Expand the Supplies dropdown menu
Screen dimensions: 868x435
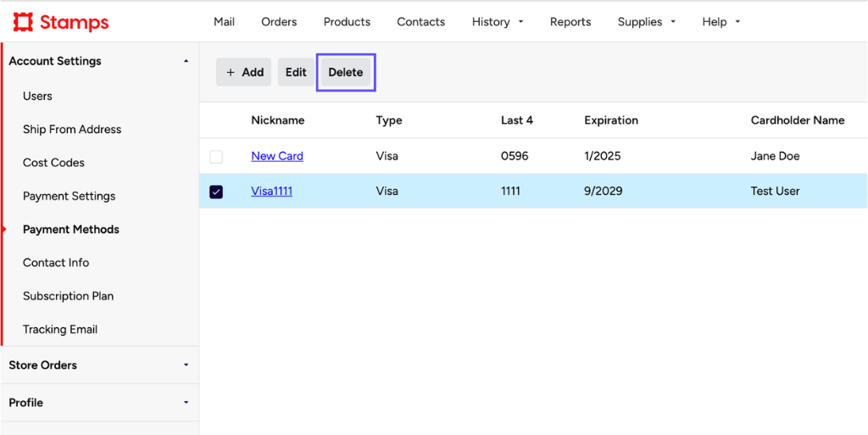click(647, 22)
